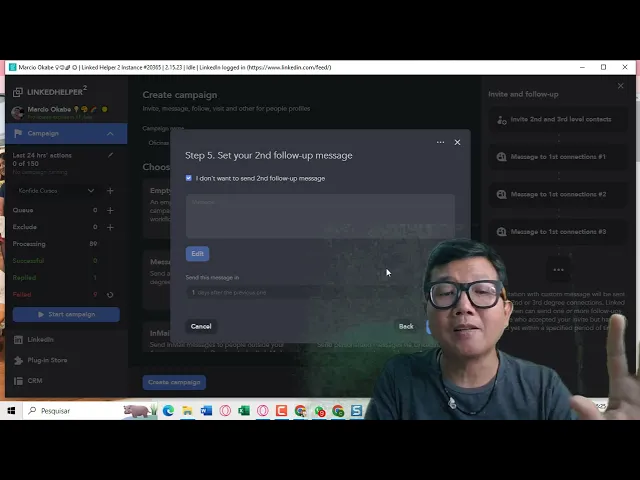The width and height of the screenshot is (640, 480).
Task: Click the Campaign flag icon
Action: [18, 133]
